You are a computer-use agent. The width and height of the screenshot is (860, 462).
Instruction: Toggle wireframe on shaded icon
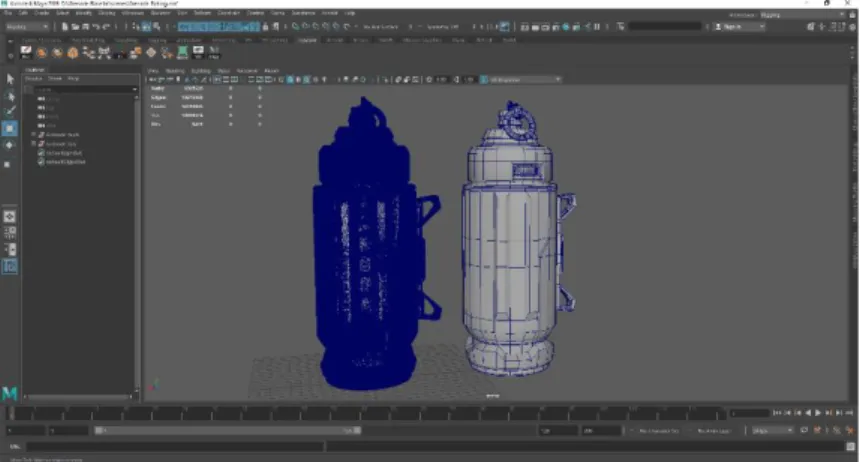pos(307,80)
